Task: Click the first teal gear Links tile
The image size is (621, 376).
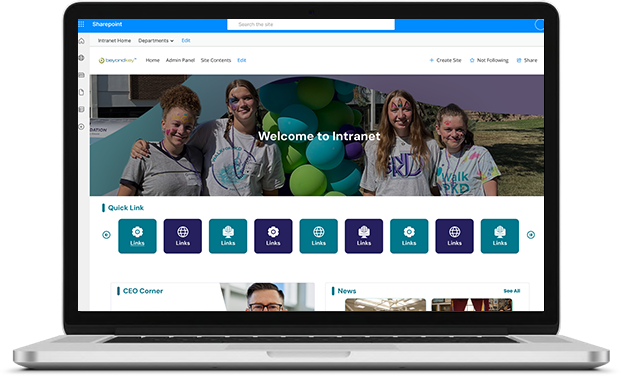Action: [x=137, y=236]
